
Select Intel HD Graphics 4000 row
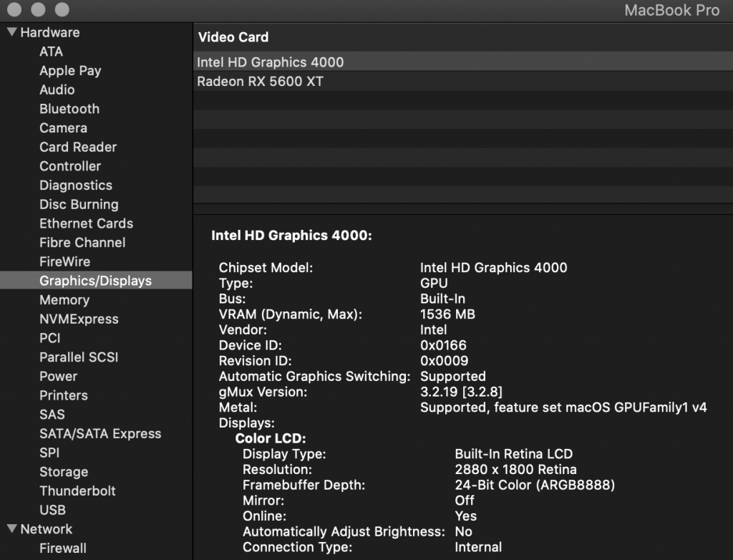270,62
